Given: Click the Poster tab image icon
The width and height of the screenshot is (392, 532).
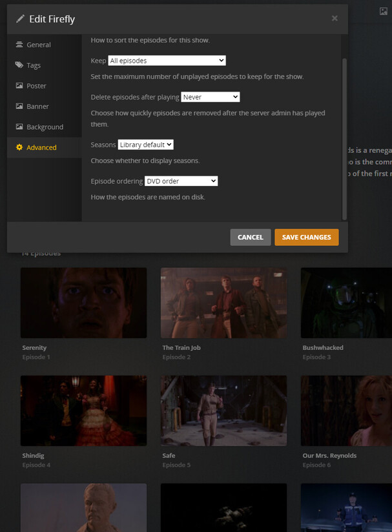Looking at the screenshot, I should pyautogui.click(x=19, y=85).
